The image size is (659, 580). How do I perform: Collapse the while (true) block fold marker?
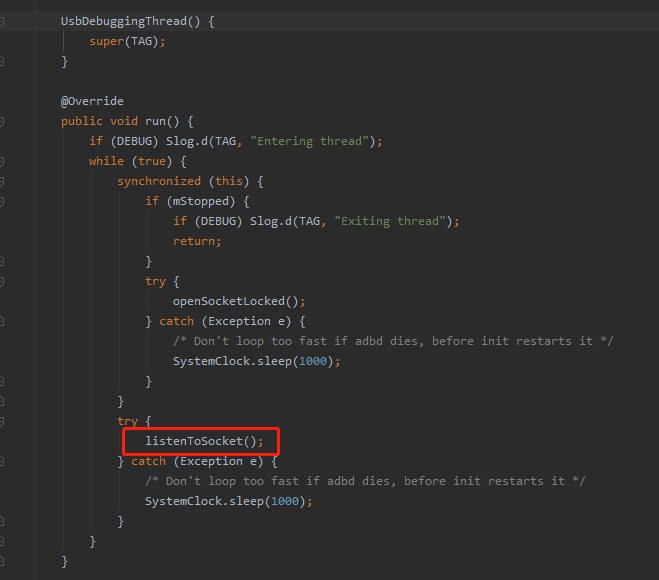tap(1, 161)
